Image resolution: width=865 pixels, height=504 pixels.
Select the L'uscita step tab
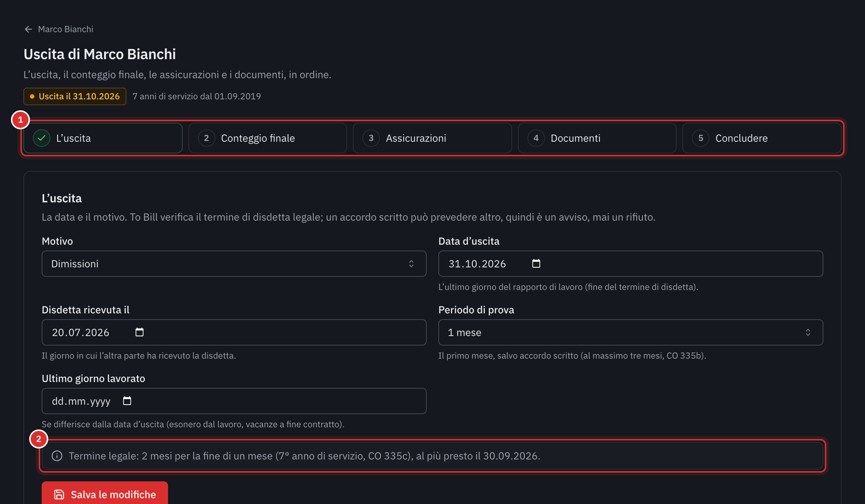(103, 138)
